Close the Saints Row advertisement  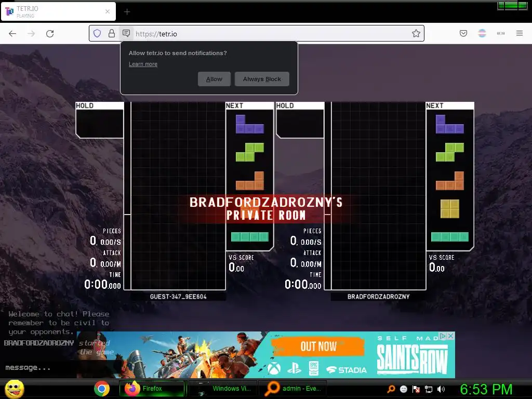coord(451,336)
